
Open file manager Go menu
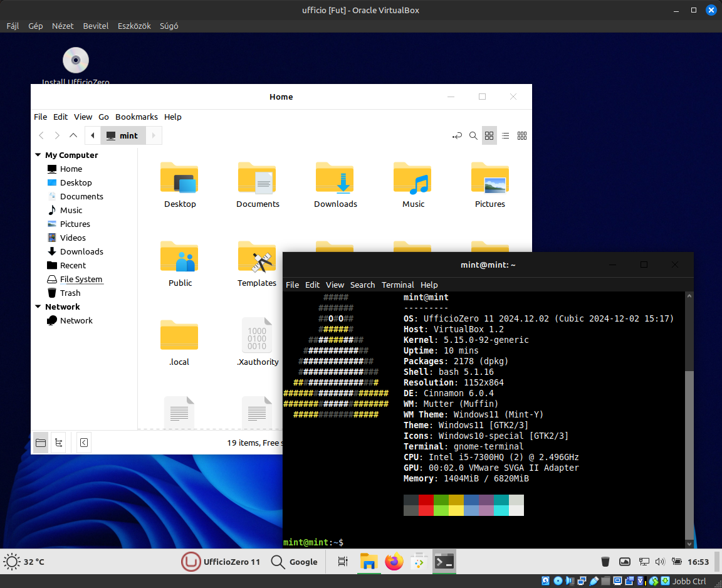pos(103,117)
